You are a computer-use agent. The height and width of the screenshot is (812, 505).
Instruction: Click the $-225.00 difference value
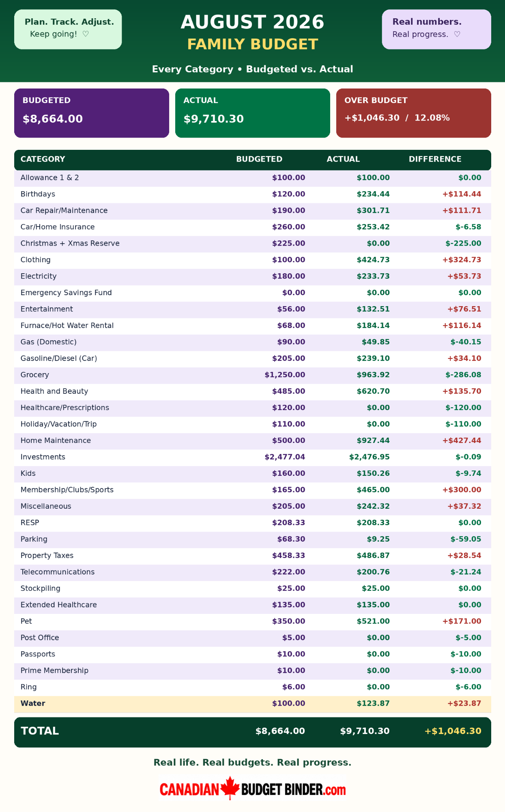click(x=463, y=243)
